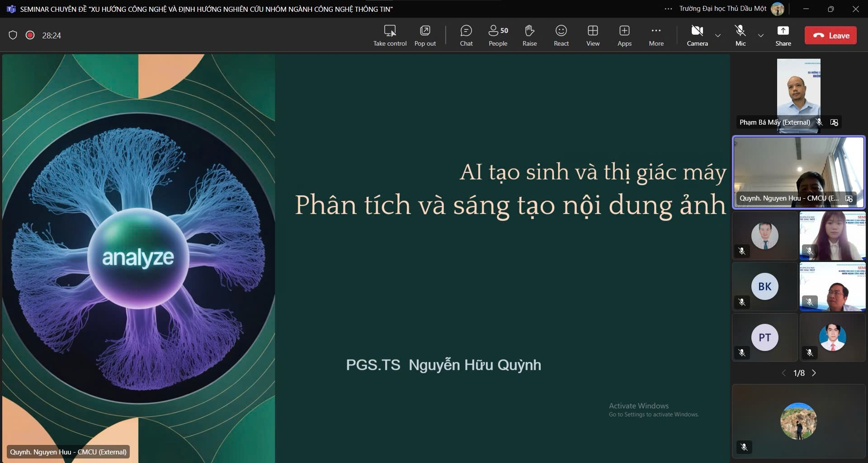Open More actions menu
The height and width of the screenshot is (463, 868).
click(656, 36)
